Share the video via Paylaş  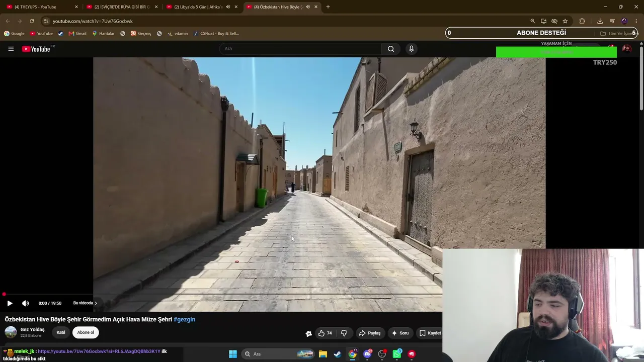point(370,333)
